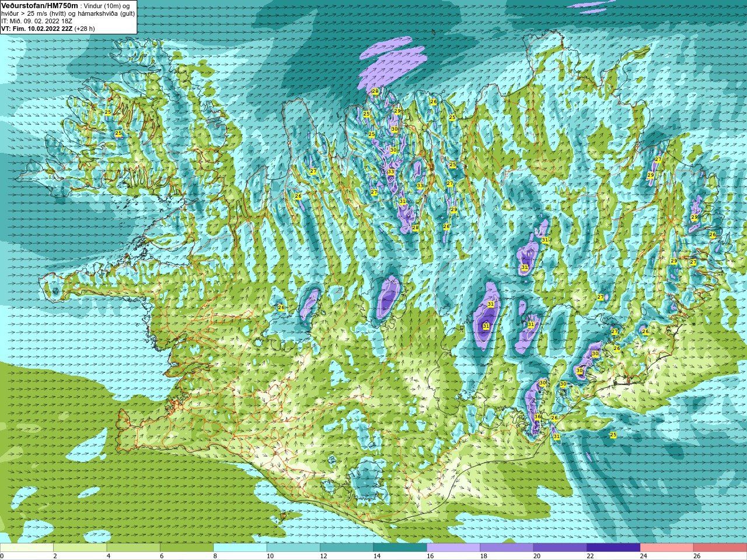Click the legend tick label "22"
Viewport: 747px width, 560px height.
point(591,556)
